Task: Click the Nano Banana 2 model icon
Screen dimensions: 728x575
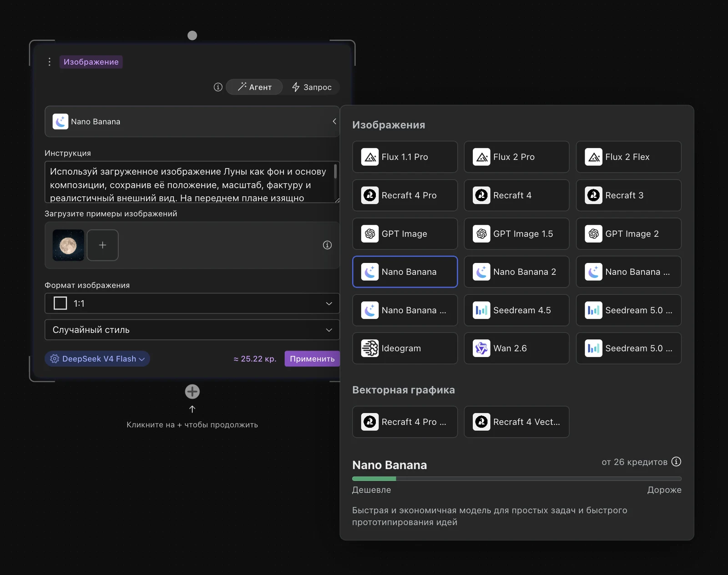Action: [x=481, y=272]
